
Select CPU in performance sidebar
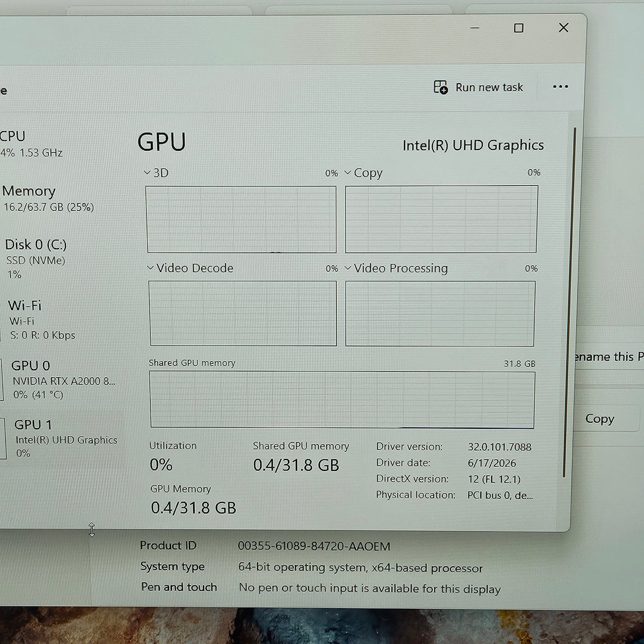click(31, 144)
